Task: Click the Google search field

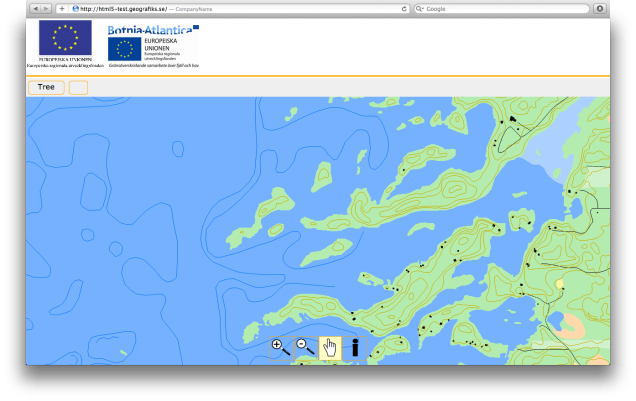Action: tap(500, 8)
